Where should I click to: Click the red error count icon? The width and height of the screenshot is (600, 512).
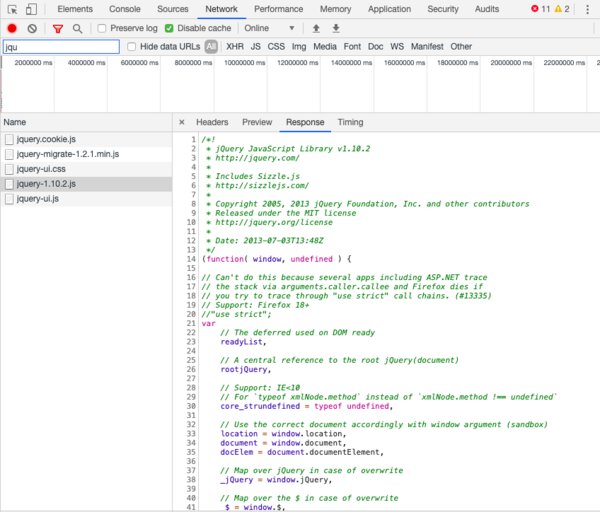535,9
